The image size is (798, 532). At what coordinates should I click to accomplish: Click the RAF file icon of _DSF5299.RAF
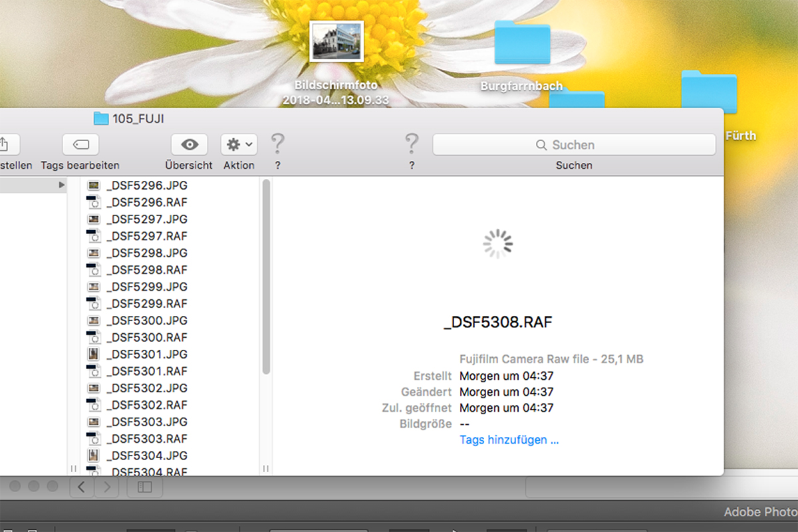point(93,303)
